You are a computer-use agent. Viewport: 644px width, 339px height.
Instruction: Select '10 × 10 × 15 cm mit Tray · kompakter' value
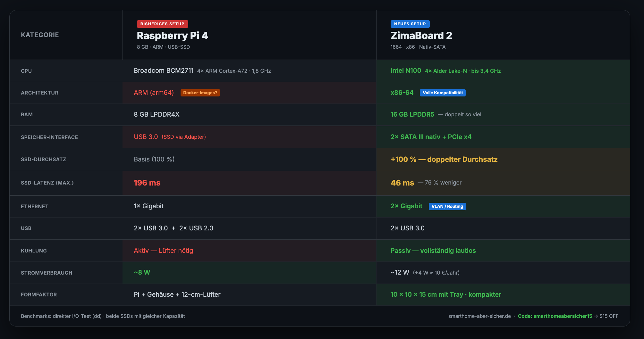[x=446, y=294]
